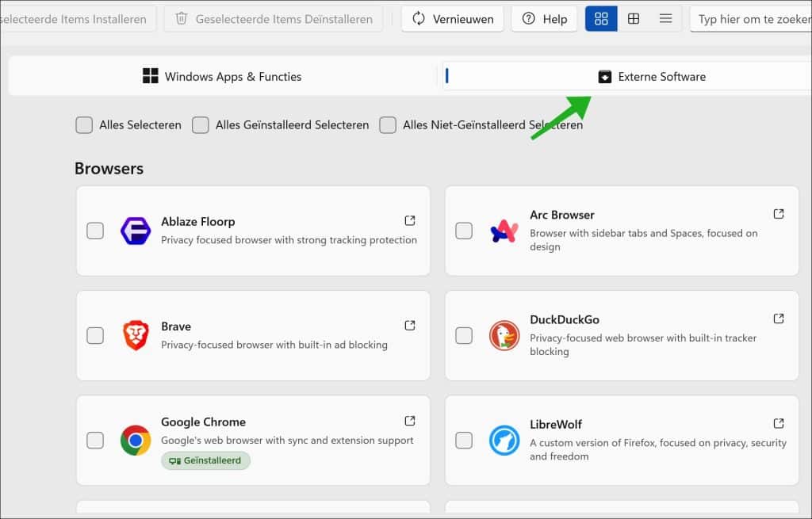The image size is (812, 519).
Task: Click the Ablaze Floorp logo
Action: (x=136, y=231)
